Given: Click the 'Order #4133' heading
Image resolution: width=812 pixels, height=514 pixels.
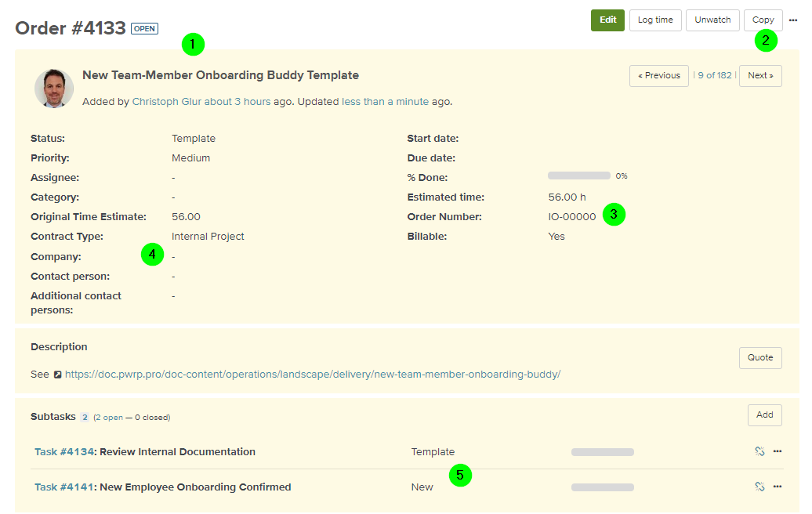Looking at the screenshot, I should point(71,28).
